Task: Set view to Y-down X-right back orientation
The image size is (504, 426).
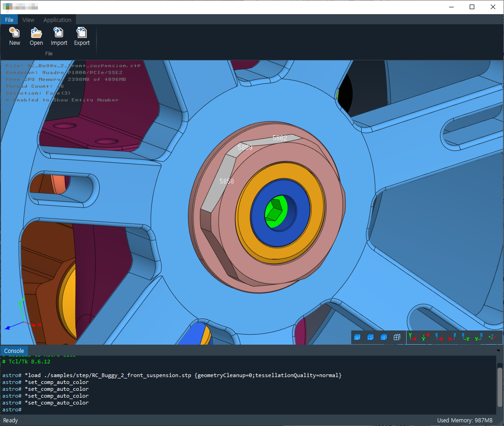Action: click(x=426, y=337)
